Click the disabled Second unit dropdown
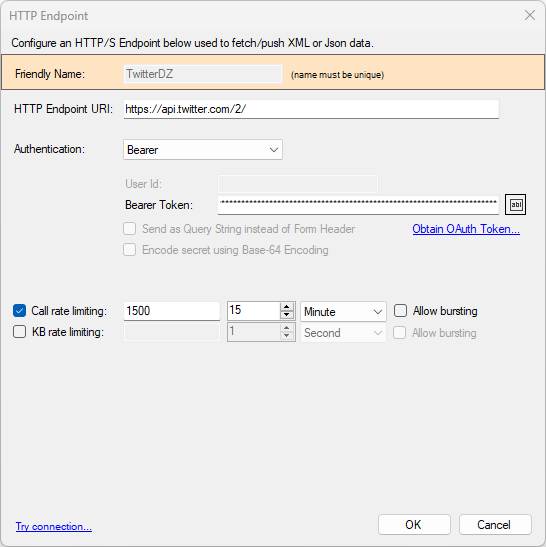This screenshot has width=546, height=547. [x=343, y=332]
